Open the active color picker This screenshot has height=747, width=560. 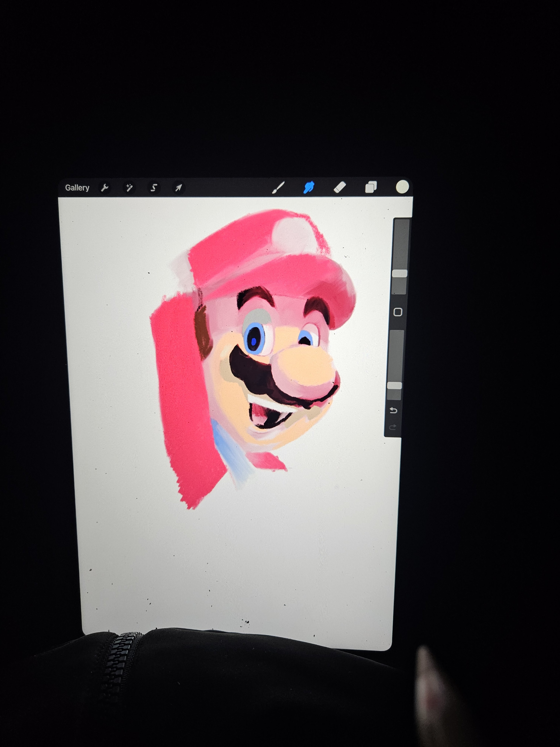click(402, 187)
